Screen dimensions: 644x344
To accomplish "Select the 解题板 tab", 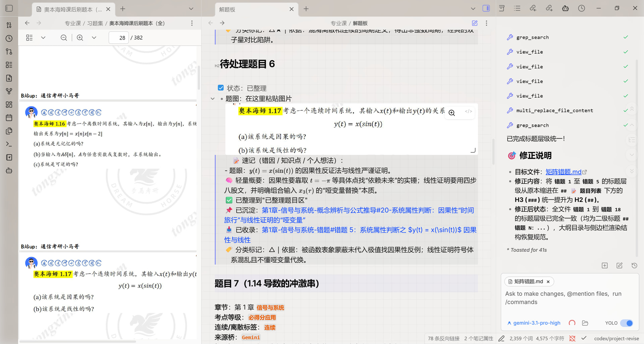I will (x=256, y=9).
